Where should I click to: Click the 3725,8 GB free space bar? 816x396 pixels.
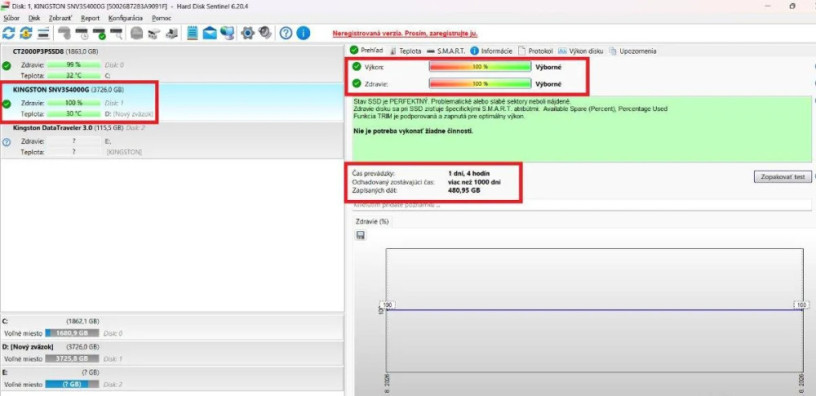pos(72,359)
